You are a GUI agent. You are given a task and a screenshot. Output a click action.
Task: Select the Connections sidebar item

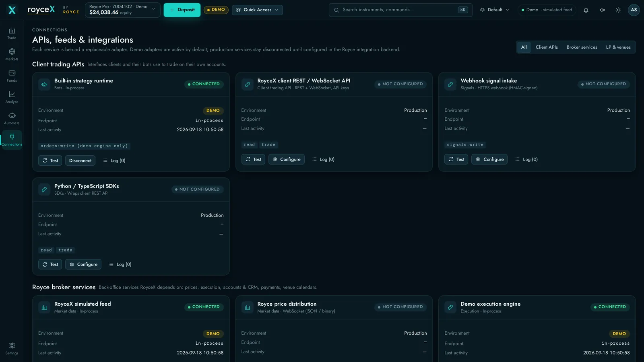[x=12, y=140]
